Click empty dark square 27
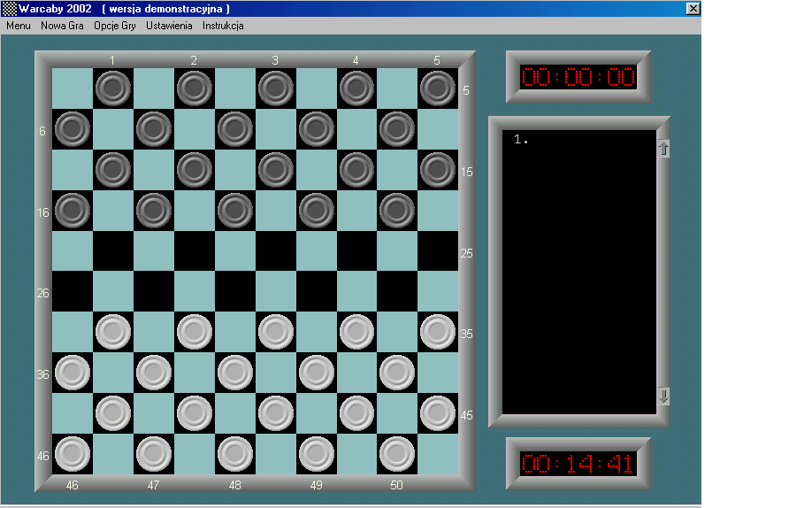 tap(154, 291)
